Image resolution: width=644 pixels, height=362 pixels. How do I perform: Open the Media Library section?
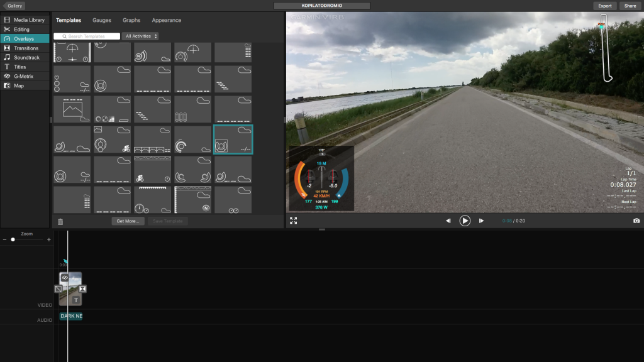click(25, 19)
